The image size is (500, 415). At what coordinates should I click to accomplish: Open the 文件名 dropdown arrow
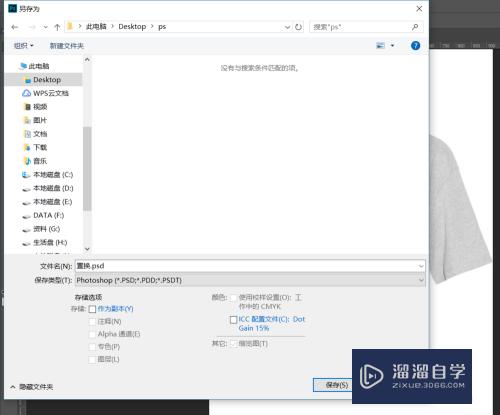pos(421,266)
